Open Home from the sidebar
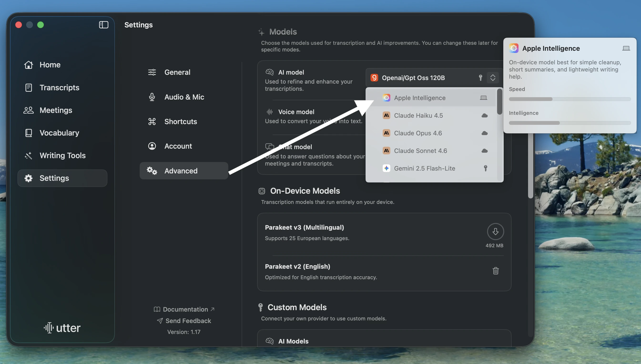Screen dimensions: 641x364 pyautogui.click(x=62, y=65)
